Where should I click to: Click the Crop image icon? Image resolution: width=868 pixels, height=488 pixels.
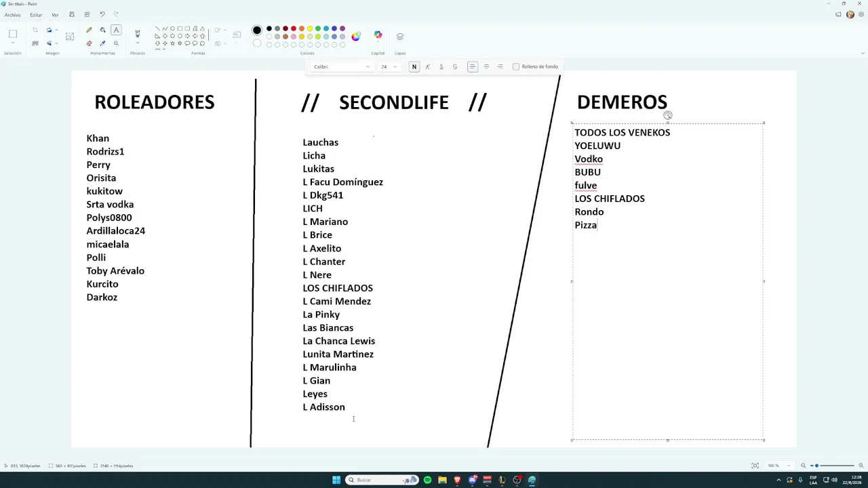35,30
